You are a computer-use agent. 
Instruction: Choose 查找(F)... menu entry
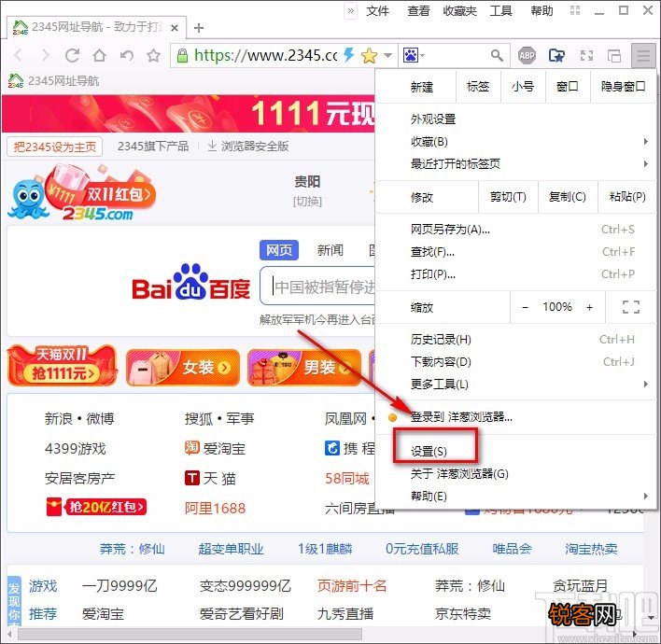tap(515, 252)
